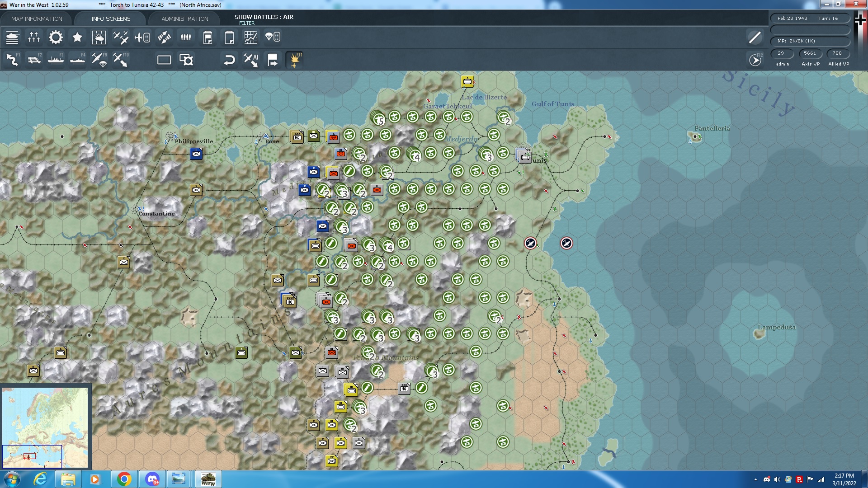Select the naval transport mode (F3)

[x=55, y=59]
